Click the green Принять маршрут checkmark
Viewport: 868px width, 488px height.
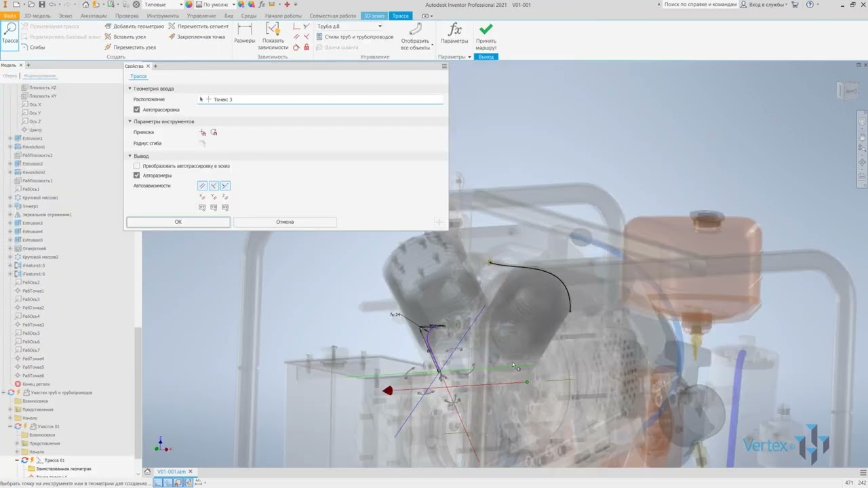(486, 37)
